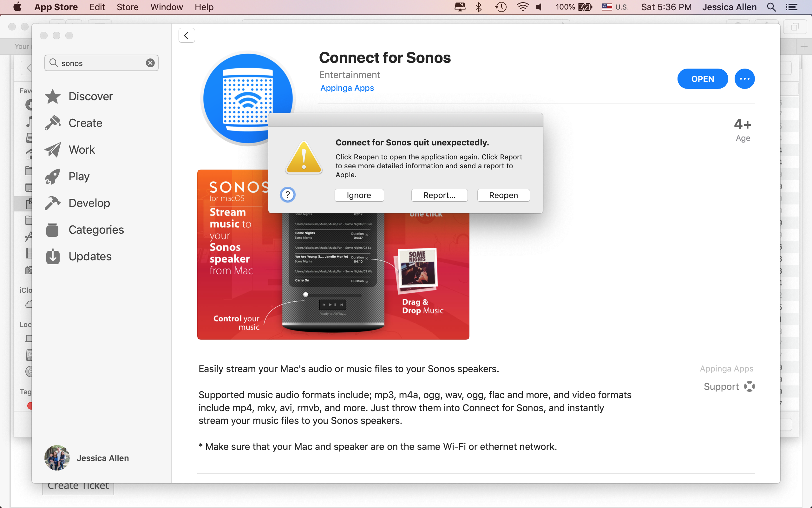This screenshot has height=508, width=812.
Task: Open the Discover section star icon
Action: pyautogui.click(x=53, y=97)
